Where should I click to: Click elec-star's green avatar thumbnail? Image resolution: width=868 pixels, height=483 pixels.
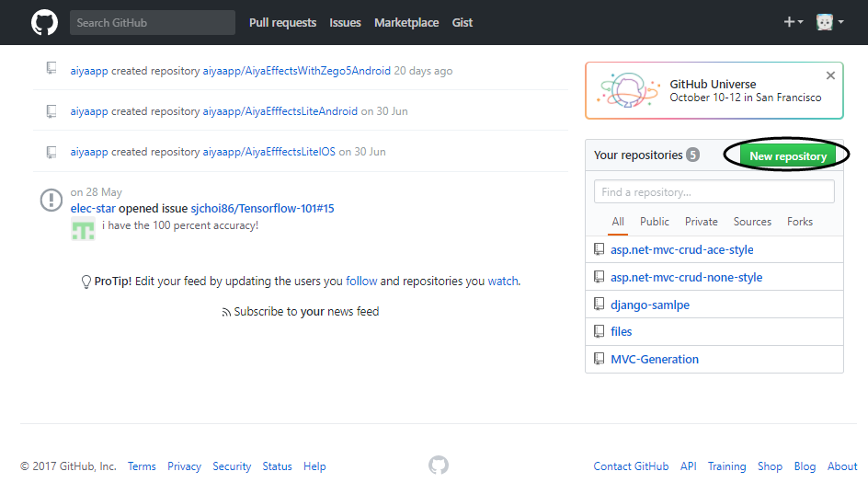[x=83, y=229]
